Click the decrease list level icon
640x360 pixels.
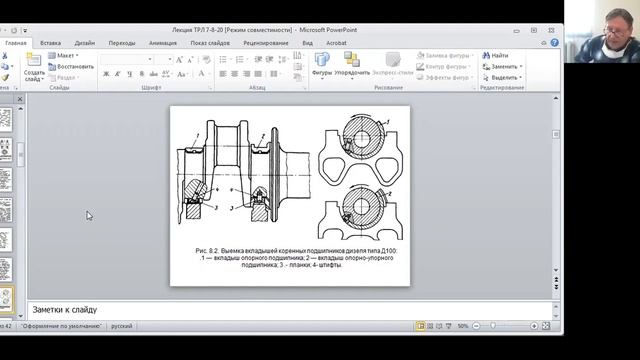258,60
